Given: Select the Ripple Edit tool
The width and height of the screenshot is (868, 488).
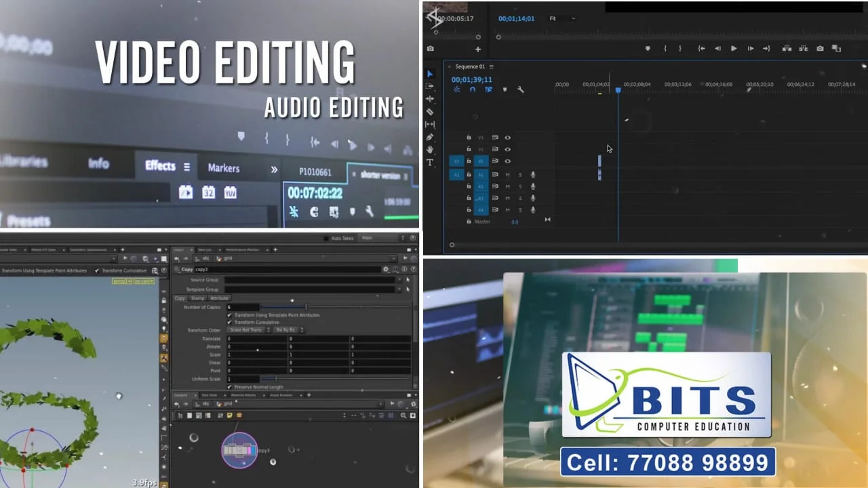Looking at the screenshot, I should point(430,99).
